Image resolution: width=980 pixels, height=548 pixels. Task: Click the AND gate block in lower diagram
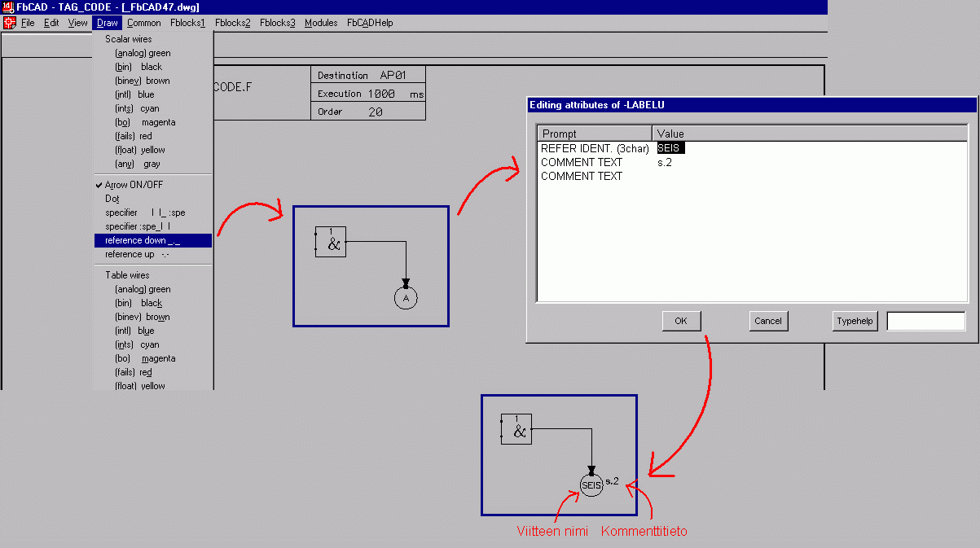(x=516, y=429)
